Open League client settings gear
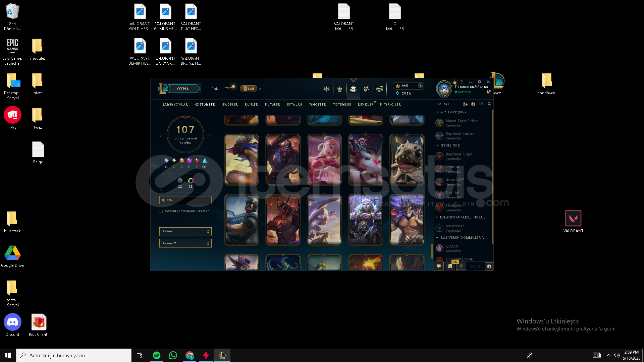Screen dimensions: 644x362 tap(479, 82)
